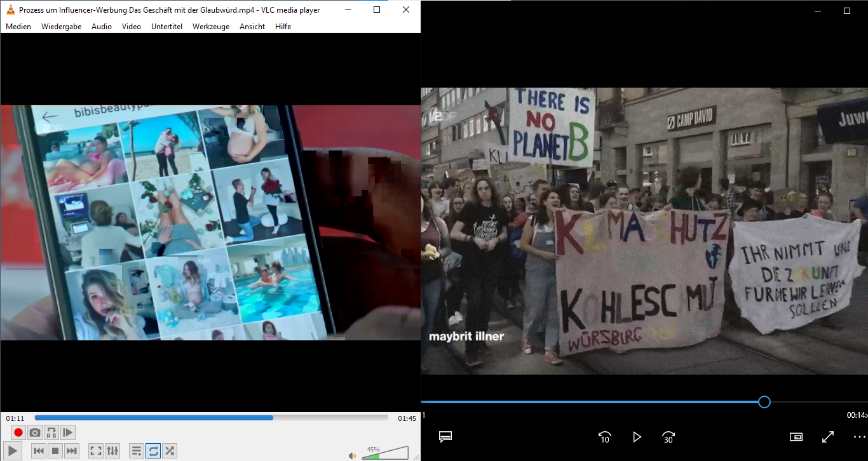Stop playback in VLC

(55, 451)
